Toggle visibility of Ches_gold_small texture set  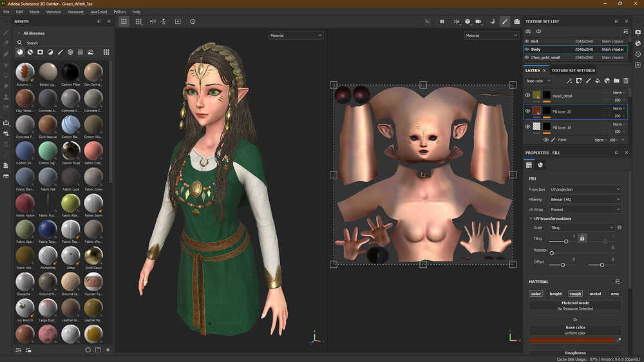tap(527, 57)
